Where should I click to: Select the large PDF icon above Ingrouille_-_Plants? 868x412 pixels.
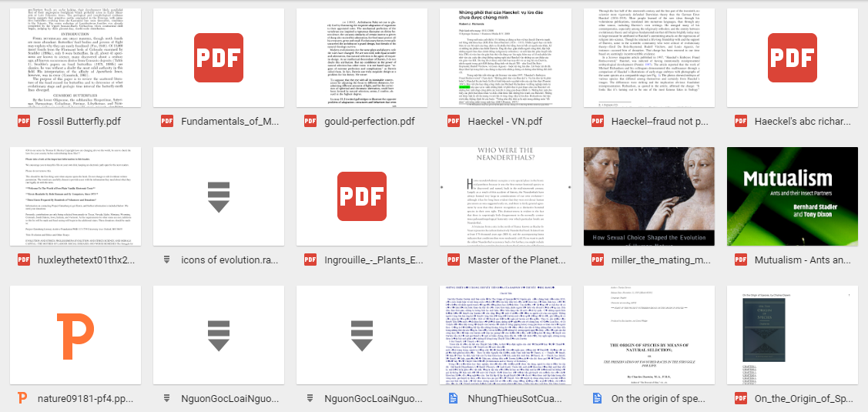tap(361, 196)
